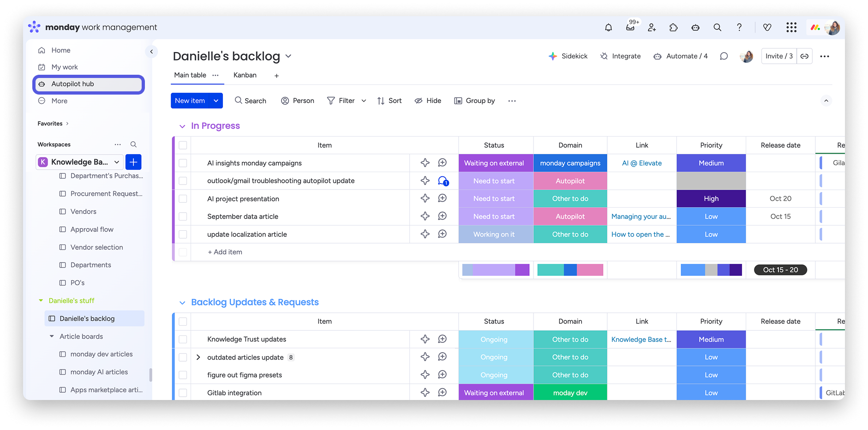Viewport: 868px width, 430px height.
Task: Click the New item button
Action: [x=190, y=101]
